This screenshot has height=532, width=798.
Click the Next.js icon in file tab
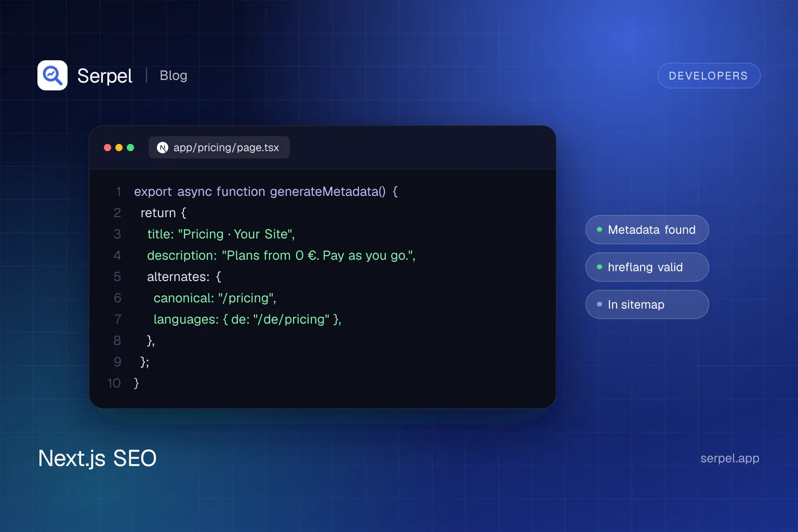163,148
